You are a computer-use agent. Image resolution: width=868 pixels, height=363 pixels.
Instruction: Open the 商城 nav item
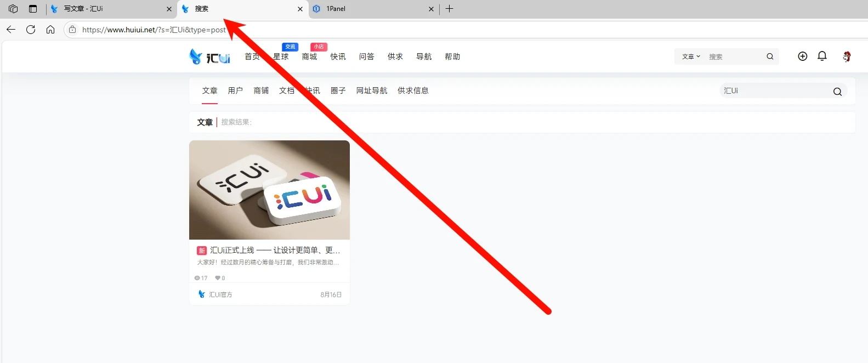(309, 56)
